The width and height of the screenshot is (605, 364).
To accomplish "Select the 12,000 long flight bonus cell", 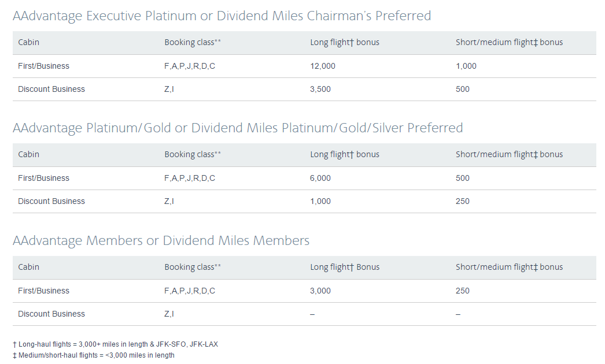I will point(323,66).
